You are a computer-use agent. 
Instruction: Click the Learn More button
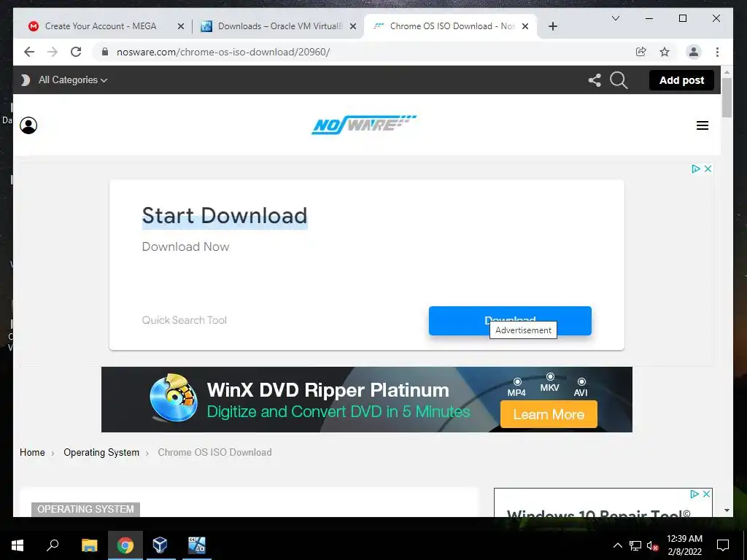(549, 414)
